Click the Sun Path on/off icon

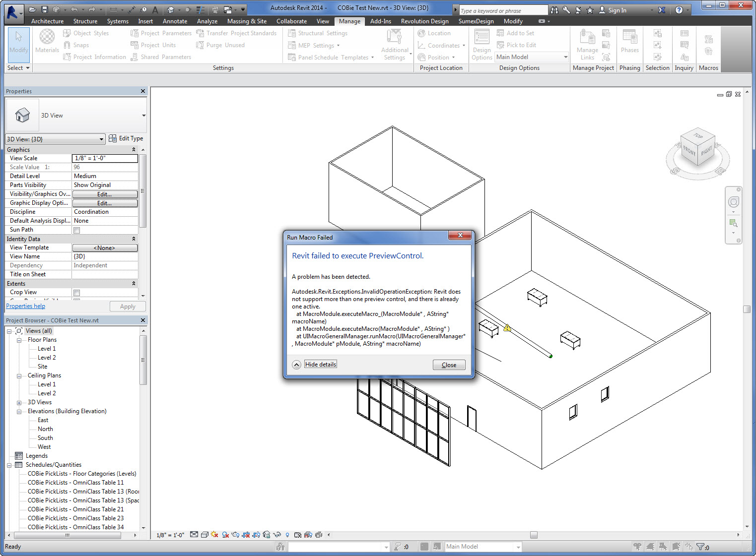click(214, 535)
